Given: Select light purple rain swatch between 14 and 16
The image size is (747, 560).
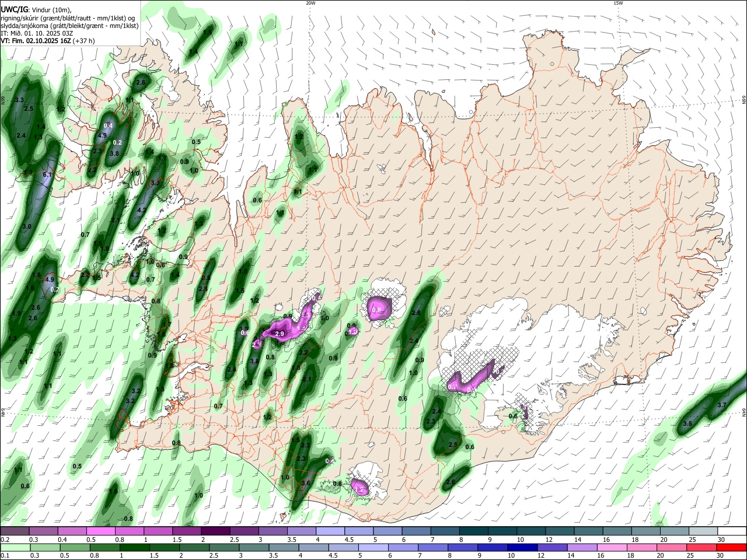Looking at the screenshot, I should tap(582, 547).
